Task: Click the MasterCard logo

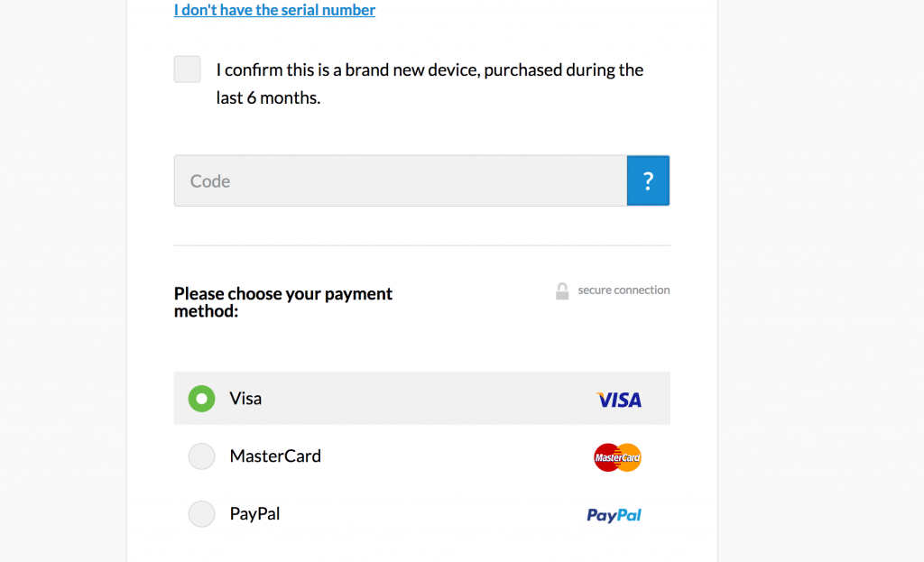Action: point(618,457)
